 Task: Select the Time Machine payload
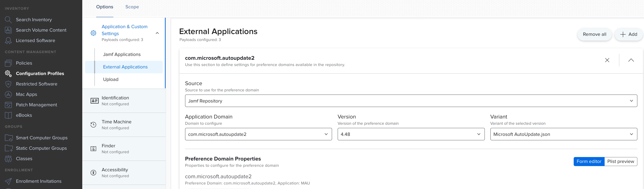point(124,125)
